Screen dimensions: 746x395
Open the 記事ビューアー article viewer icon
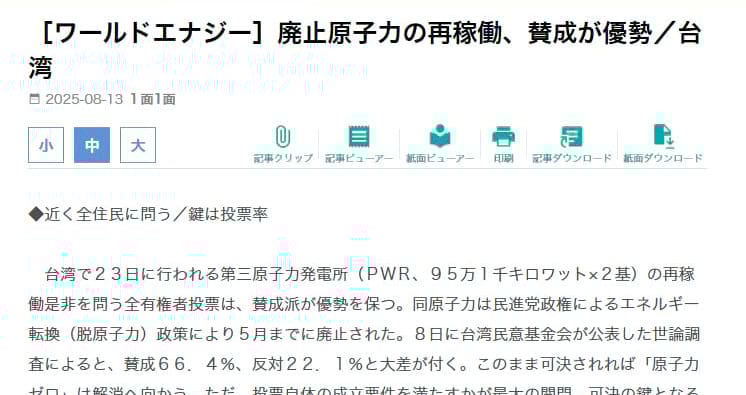pyautogui.click(x=359, y=137)
